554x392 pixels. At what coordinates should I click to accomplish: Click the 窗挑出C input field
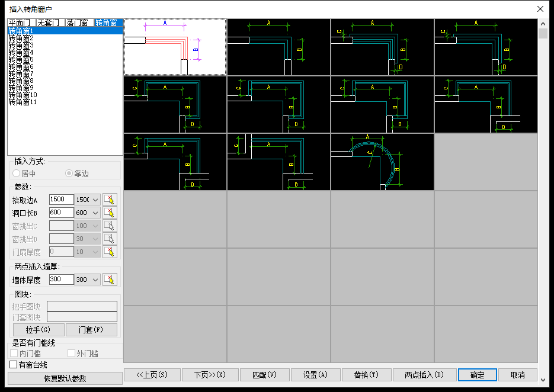click(x=61, y=226)
